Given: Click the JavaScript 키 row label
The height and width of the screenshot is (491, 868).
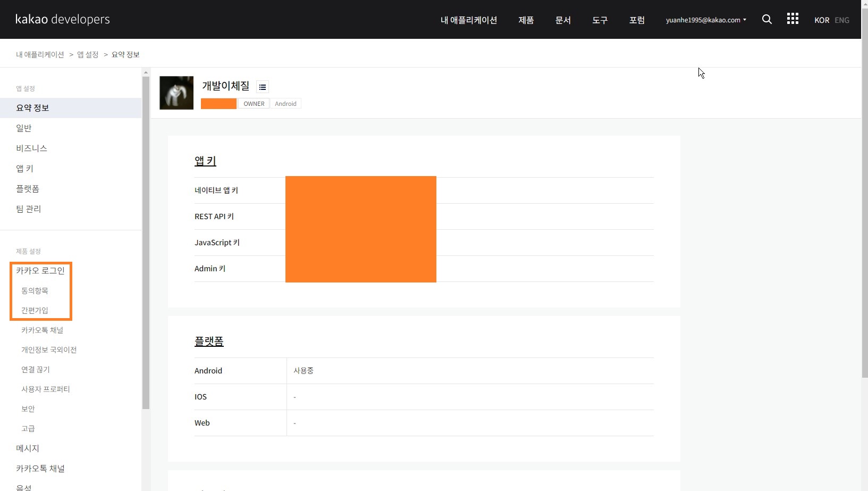Looking at the screenshot, I should pos(217,243).
